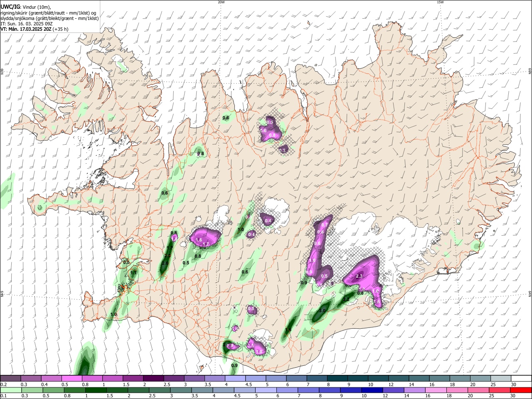
Task: Click the '3.0' rain value on the map
Action: click(322, 311)
